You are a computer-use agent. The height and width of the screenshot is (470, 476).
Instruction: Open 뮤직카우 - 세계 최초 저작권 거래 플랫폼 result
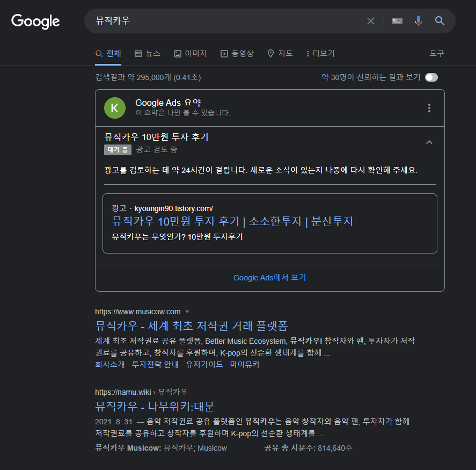pos(191,326)
